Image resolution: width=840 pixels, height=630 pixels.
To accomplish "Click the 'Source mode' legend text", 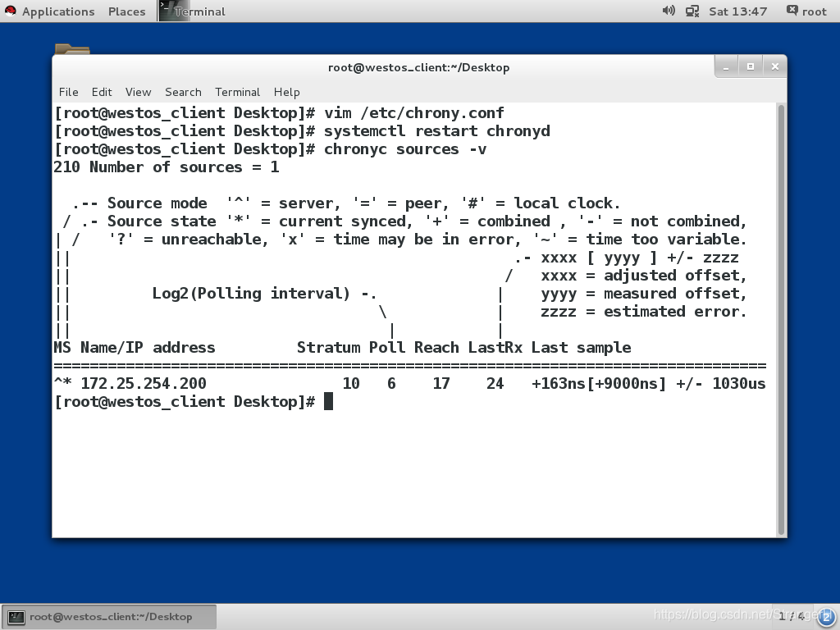I will [x=157, y=203].
